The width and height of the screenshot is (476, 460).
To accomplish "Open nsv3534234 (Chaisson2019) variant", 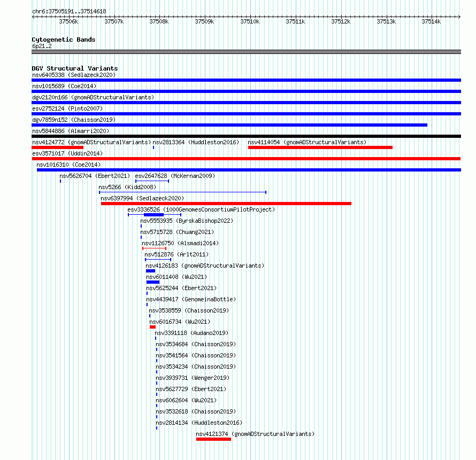I will [x=196, y=367].
